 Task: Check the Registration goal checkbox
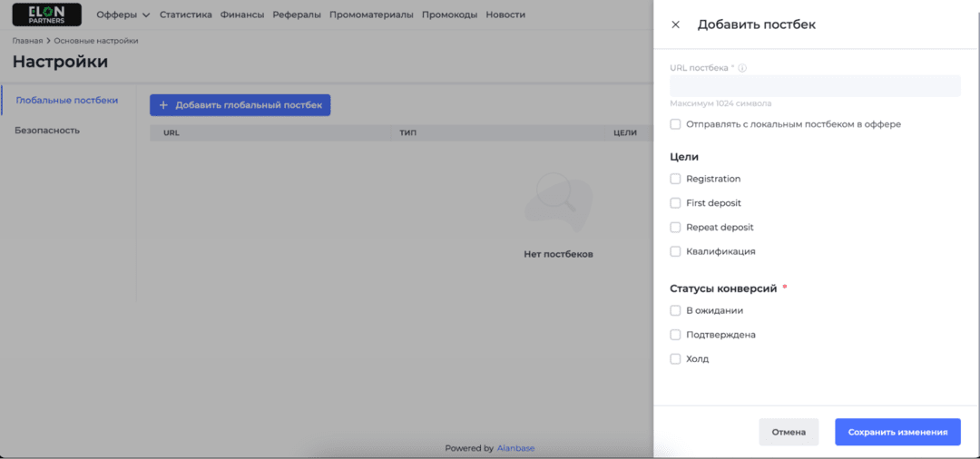pyautogui.click(x=675, y=179)
